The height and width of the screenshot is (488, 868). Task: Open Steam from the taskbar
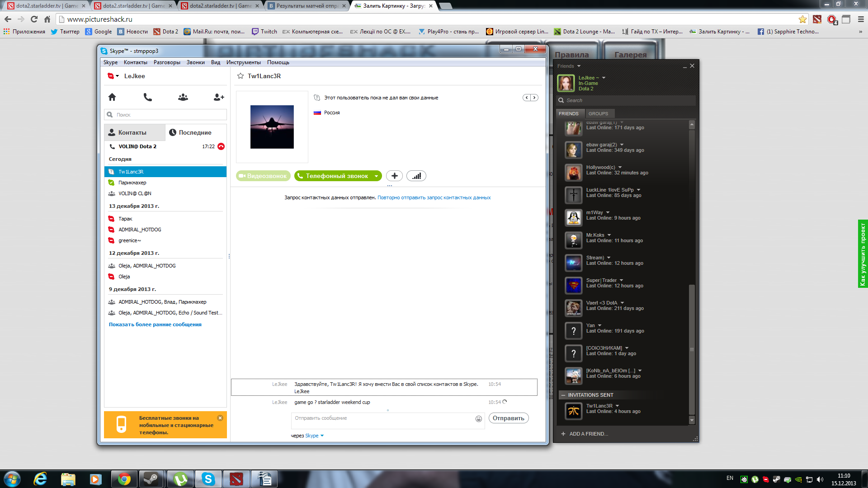pos(151,479)
